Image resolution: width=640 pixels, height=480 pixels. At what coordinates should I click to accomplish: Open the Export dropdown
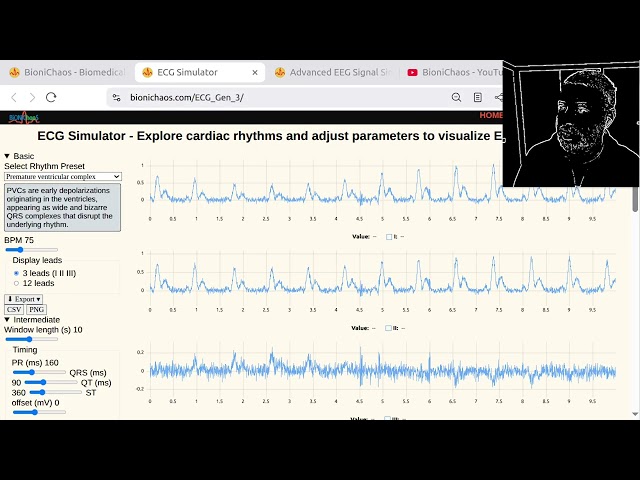click(x=24, y=299)
